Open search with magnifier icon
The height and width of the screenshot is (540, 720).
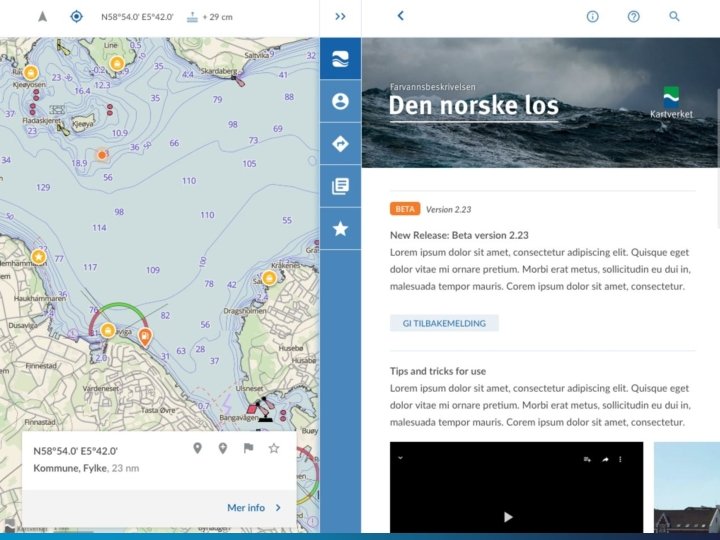click(x=674, y=17)
